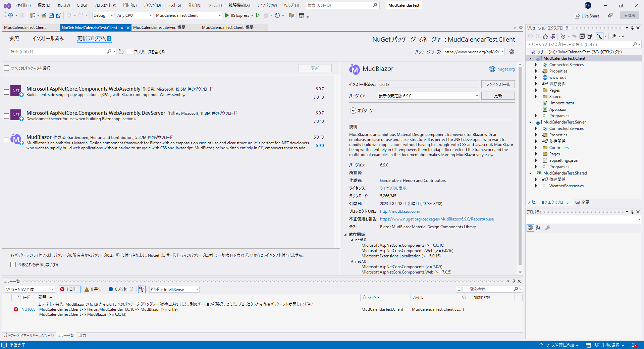Check the WebAssembly.DevServer package checkbox
Screen dimensions: 644x349
point(6,116)
